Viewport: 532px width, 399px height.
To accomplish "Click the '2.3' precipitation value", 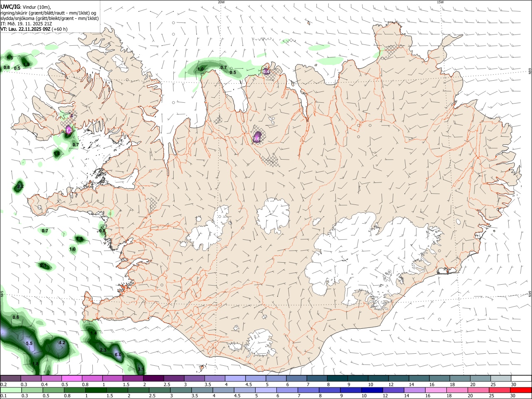I will 103,350.
